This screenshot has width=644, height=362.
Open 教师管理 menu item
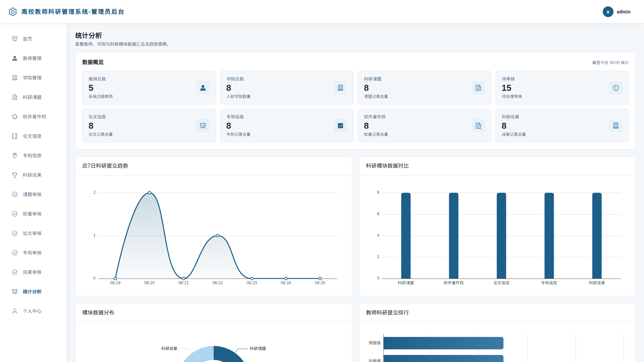pyautogui.click(x=34, y=58)
